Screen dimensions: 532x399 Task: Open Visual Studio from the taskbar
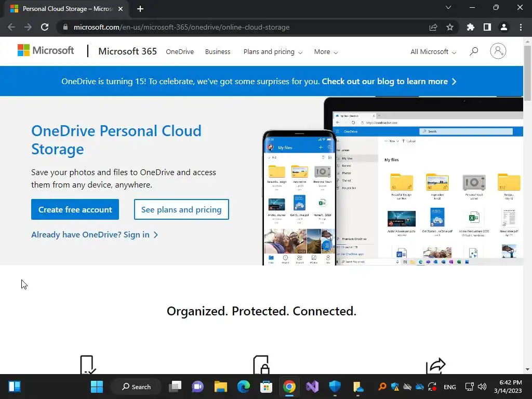click(x=312, y=387)
